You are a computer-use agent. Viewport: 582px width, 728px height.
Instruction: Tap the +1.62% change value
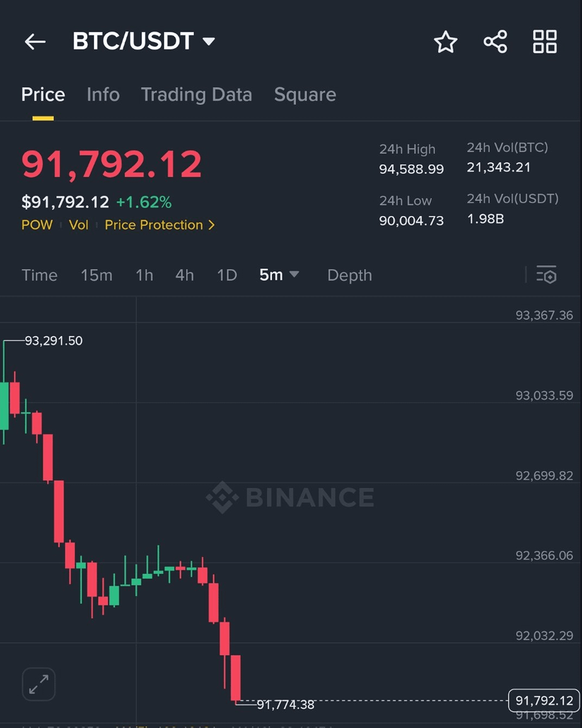(144, 202)
